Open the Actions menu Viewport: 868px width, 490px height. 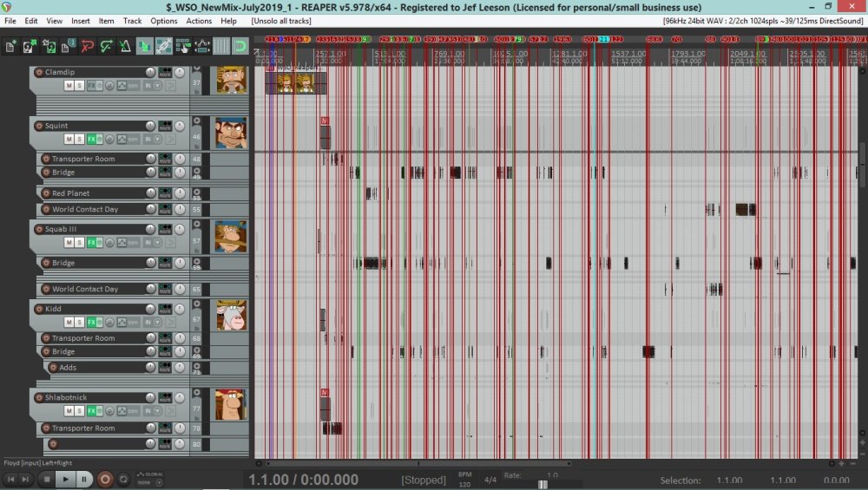[x=199, y=21]
